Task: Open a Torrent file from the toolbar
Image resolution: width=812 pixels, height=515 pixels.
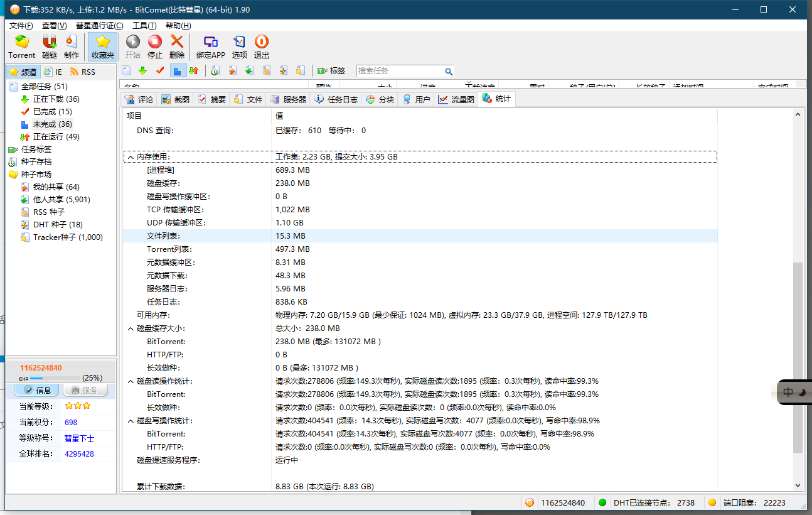Action: tap(22, 47)
